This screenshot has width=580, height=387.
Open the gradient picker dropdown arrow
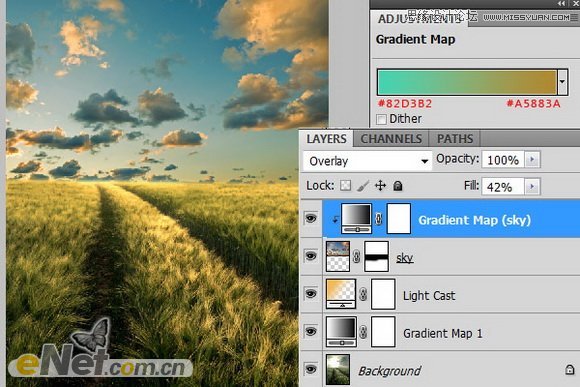(562, 82)
